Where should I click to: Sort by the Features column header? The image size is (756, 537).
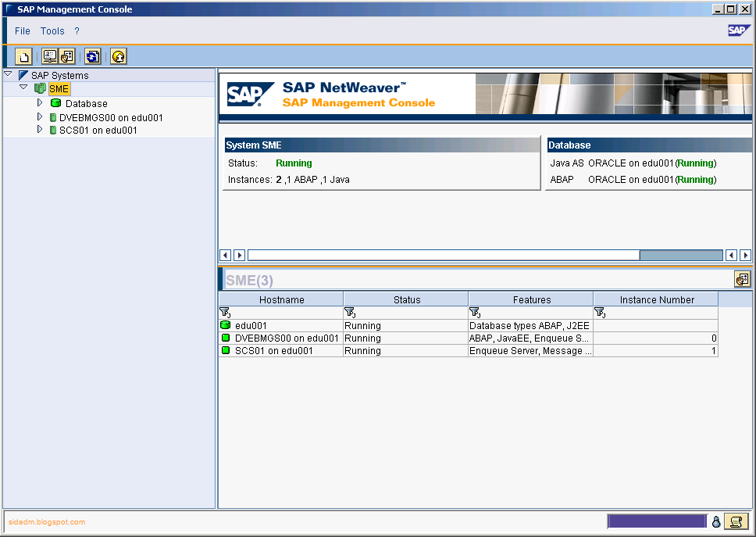[x=531, y=299]
